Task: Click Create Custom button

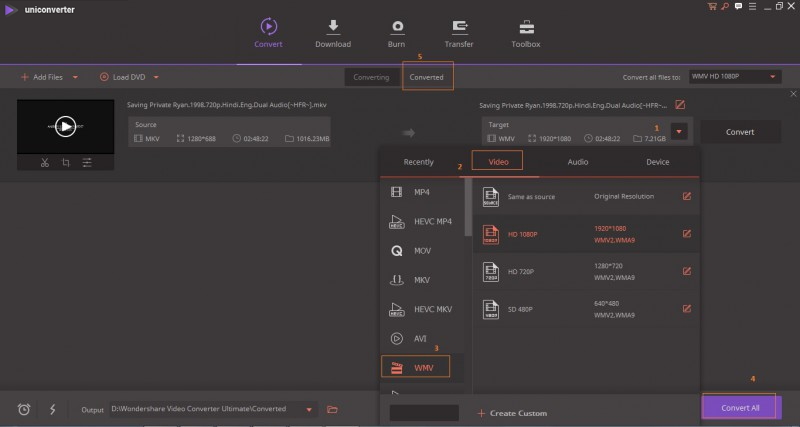Action: pos(512,413)
